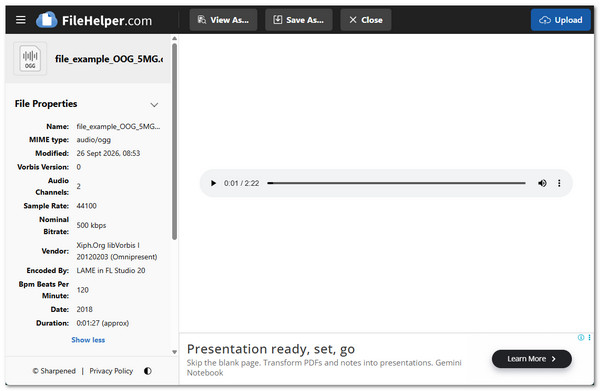This screenshot has width=600, height=391.
Task: Open the hamburger menu
Action: click(x=21, y=20)
